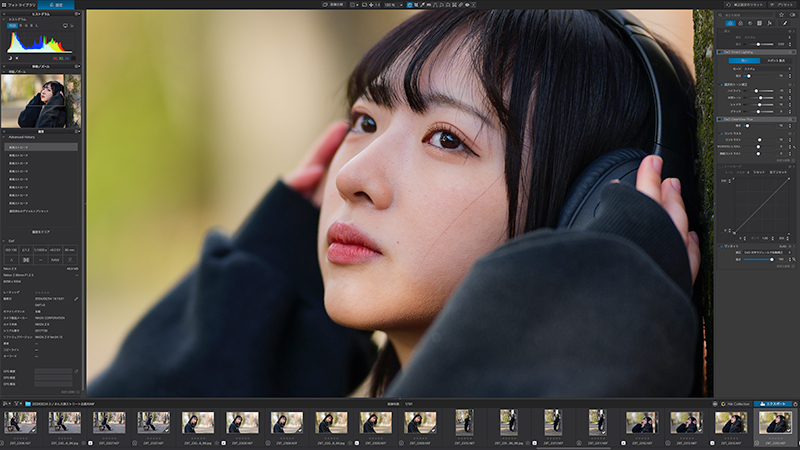Open vignetting correction dropdown

click(767, 253)
